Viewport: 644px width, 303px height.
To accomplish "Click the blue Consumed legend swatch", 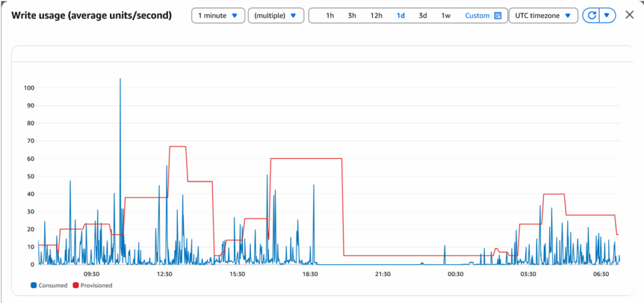I will click(33, 285).
